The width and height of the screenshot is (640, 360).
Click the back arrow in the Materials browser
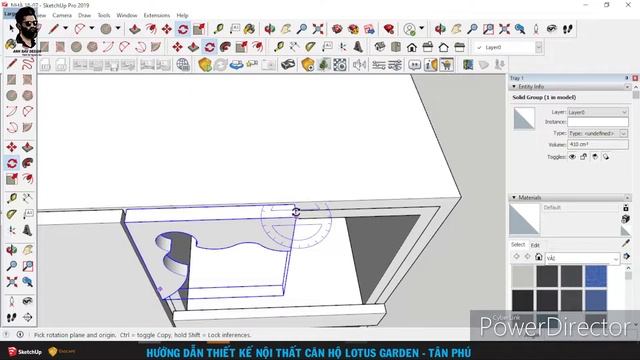516,257
